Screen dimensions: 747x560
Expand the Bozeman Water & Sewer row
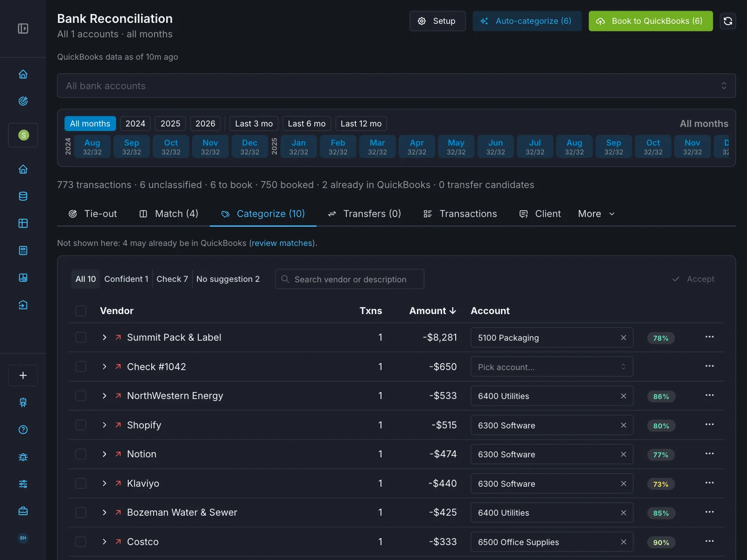[105, 512]
